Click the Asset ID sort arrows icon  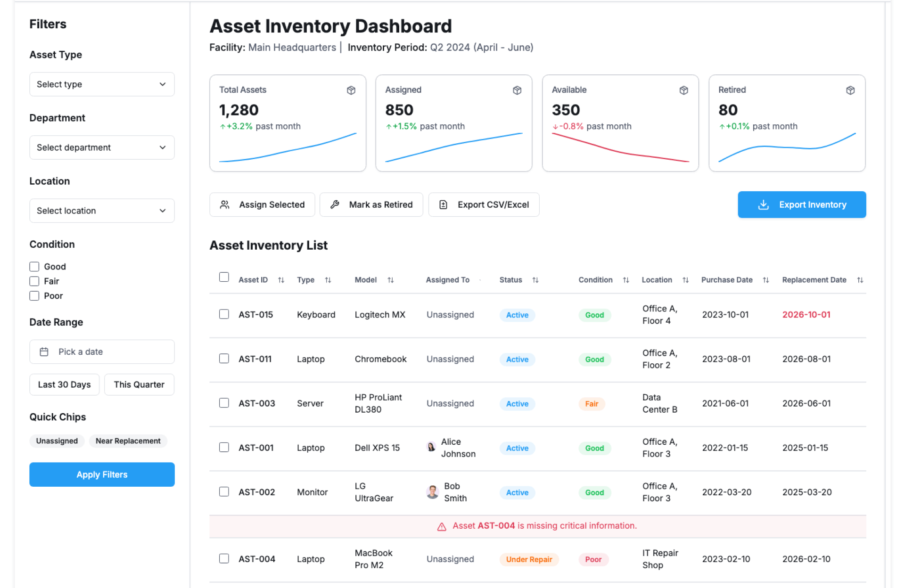pos(281,280)
